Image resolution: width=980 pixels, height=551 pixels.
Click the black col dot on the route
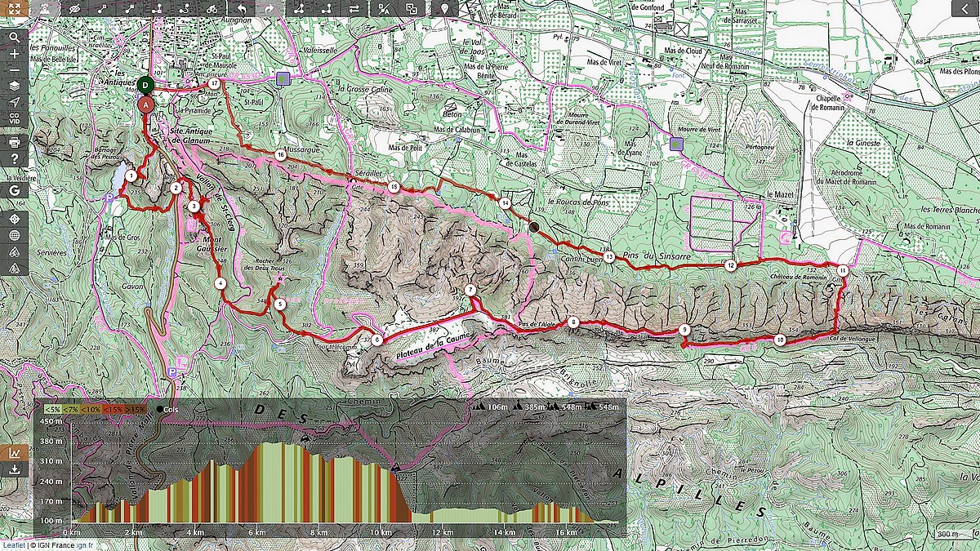click(534, 228)
